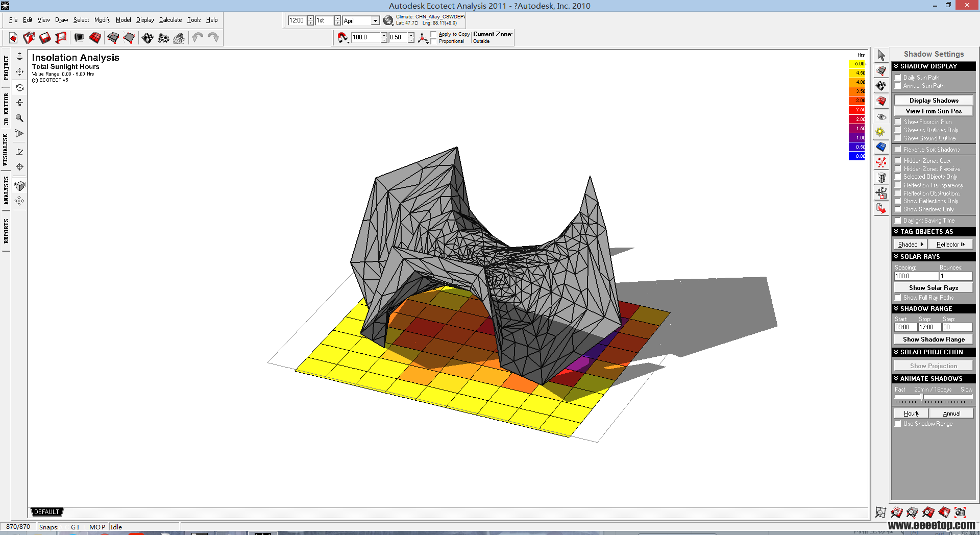Click the Undo arrow icon
This screenshot has height=535, width=980.
[198, 37]
